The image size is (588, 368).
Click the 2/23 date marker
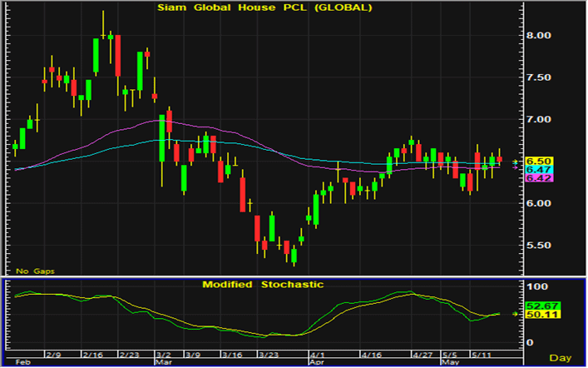click(x=130, y=355)
